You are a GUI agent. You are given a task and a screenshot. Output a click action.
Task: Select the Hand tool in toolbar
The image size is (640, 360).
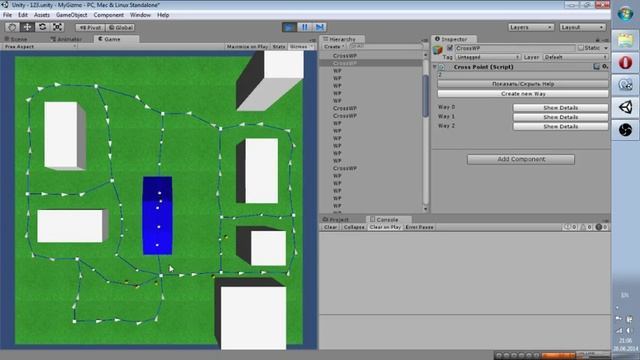pyautogui.click(x=12, y=27)
